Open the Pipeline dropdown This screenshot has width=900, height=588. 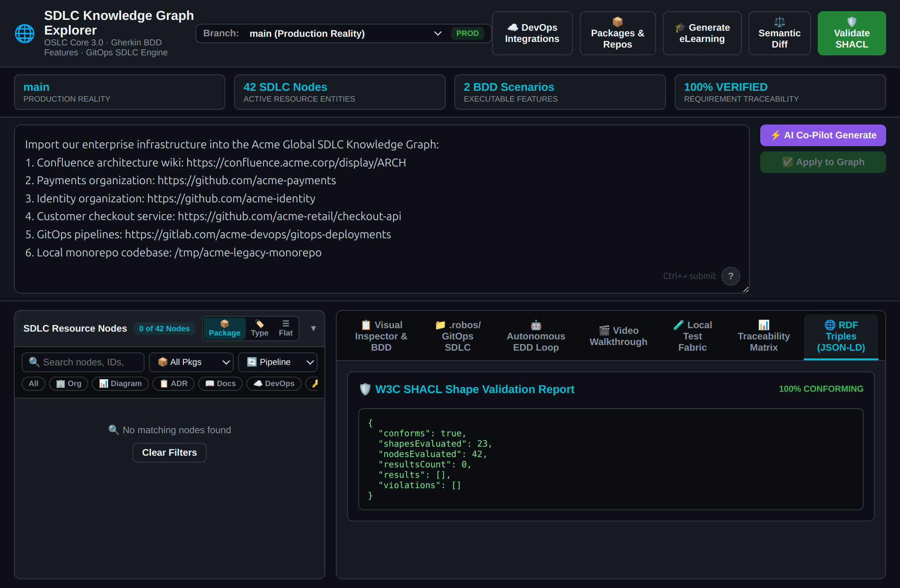coord(278,362)
